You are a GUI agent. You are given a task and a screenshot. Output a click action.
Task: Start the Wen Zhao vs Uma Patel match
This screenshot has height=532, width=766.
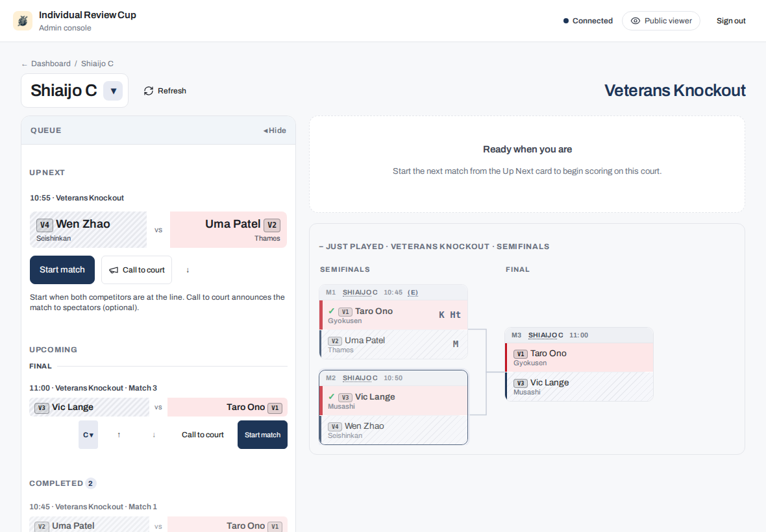click(x=62, y=270)
